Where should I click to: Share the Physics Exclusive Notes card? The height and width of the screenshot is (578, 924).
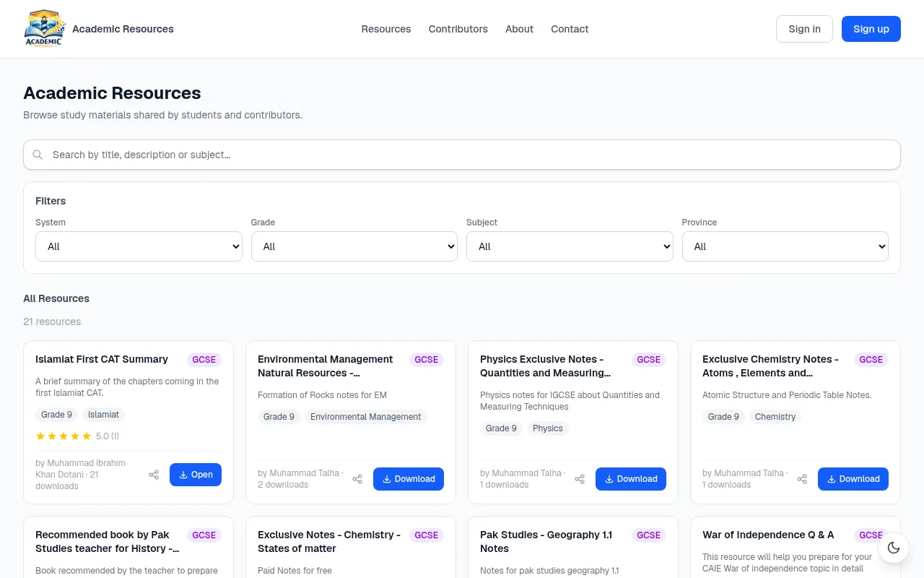580,479
